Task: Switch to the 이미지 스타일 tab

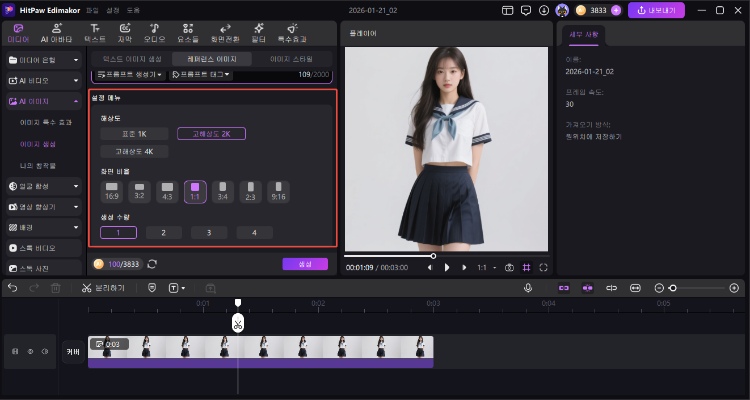Action: pos(291,59)
